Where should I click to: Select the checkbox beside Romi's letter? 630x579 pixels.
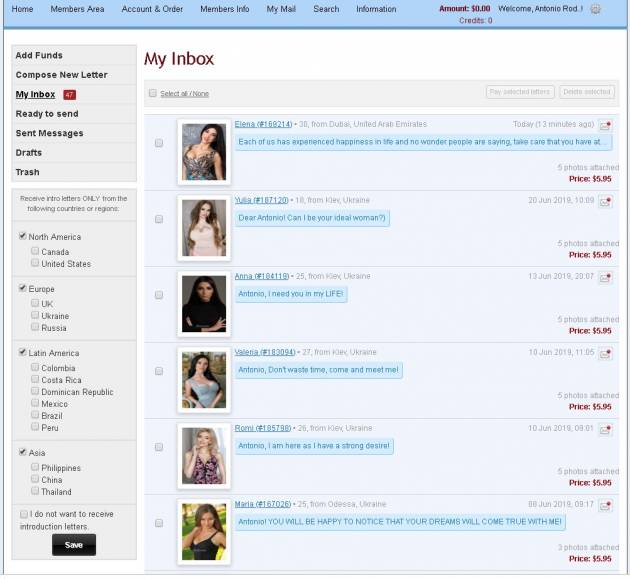point(159,447)
